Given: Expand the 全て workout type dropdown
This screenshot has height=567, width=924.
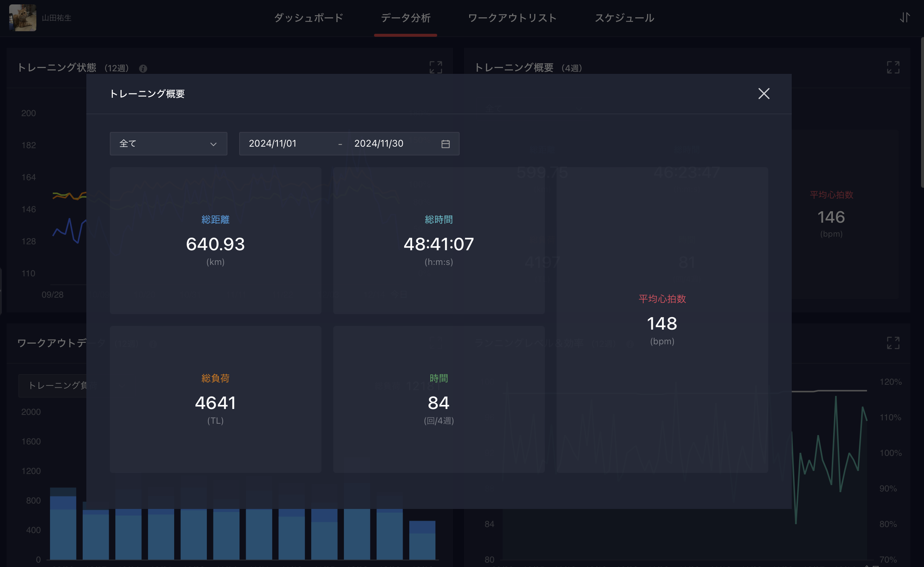Looking at the screenshot, I should [168, 144].
